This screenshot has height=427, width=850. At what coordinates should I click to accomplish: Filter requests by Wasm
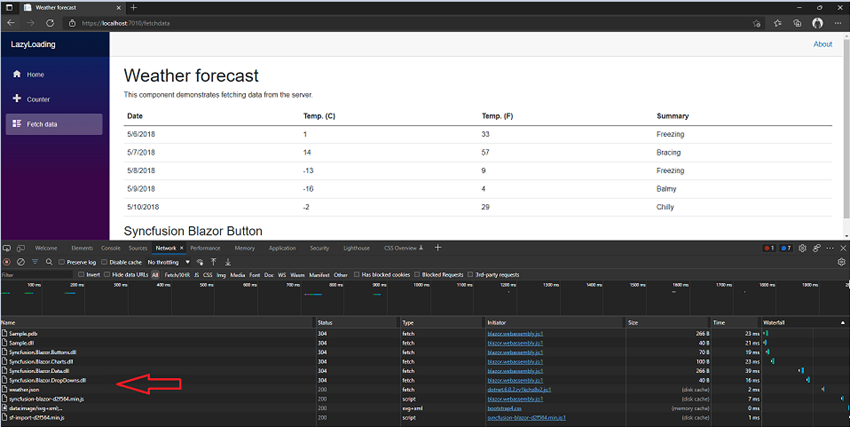point(297,275)
